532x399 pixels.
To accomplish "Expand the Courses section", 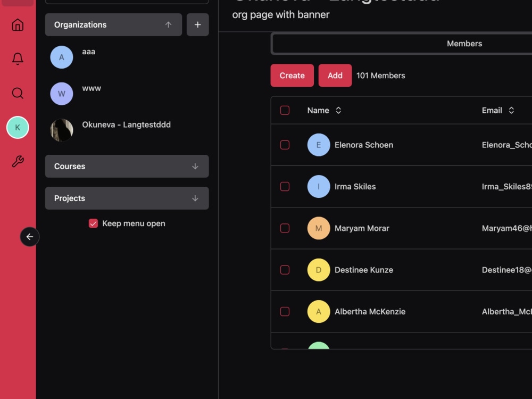I will tap(127, 166).
